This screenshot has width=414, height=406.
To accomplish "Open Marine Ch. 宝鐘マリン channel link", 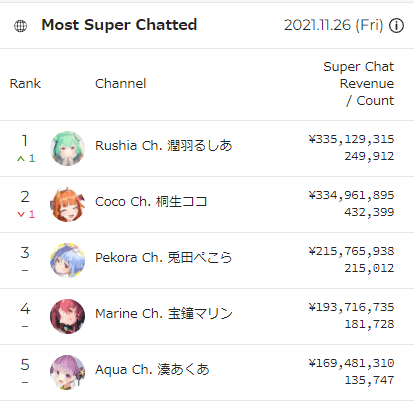I will point(164,314).
